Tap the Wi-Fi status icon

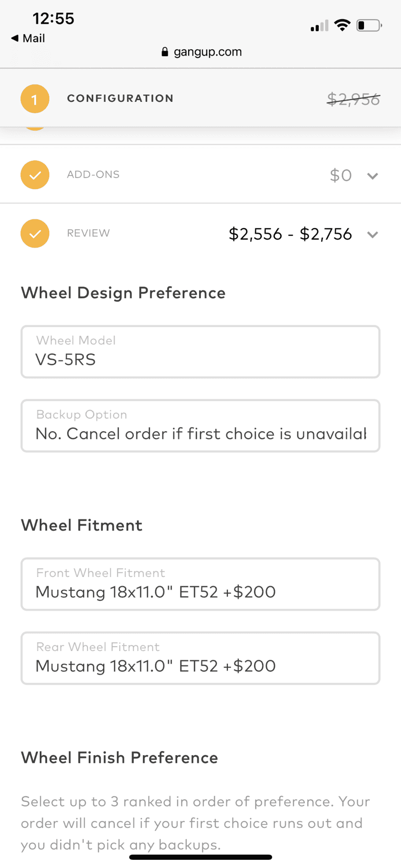(x=342, y=25)
